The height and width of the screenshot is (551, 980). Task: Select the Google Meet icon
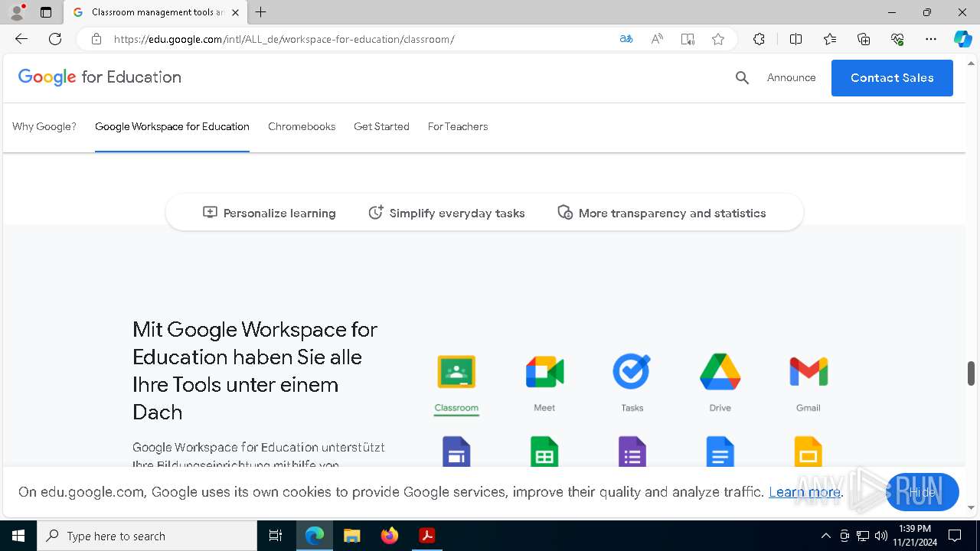pos(544,372)
